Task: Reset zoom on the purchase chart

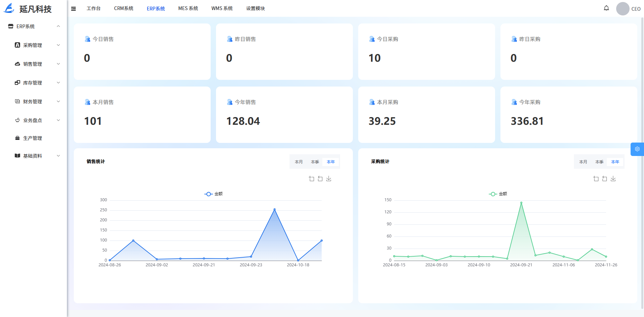Action: coord(604,179)
